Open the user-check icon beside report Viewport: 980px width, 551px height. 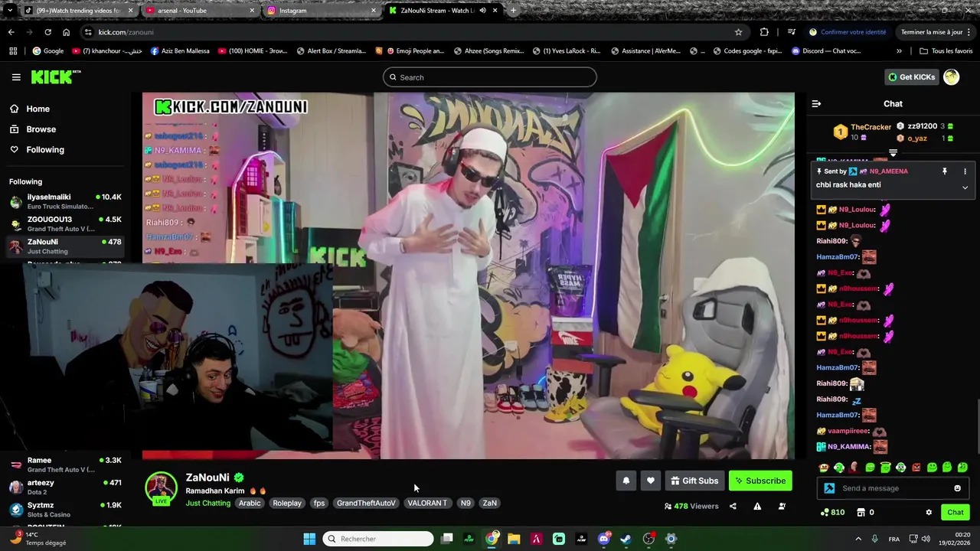click(x=782, y=506)
